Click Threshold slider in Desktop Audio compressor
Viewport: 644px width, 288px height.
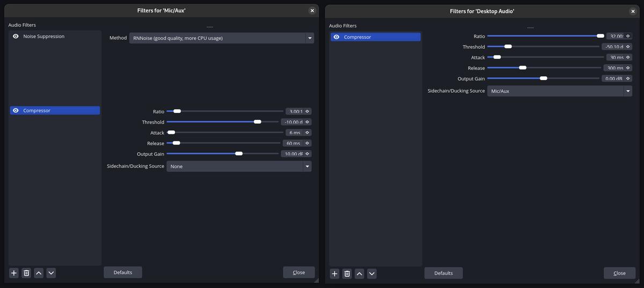click(x=544, y=47)
